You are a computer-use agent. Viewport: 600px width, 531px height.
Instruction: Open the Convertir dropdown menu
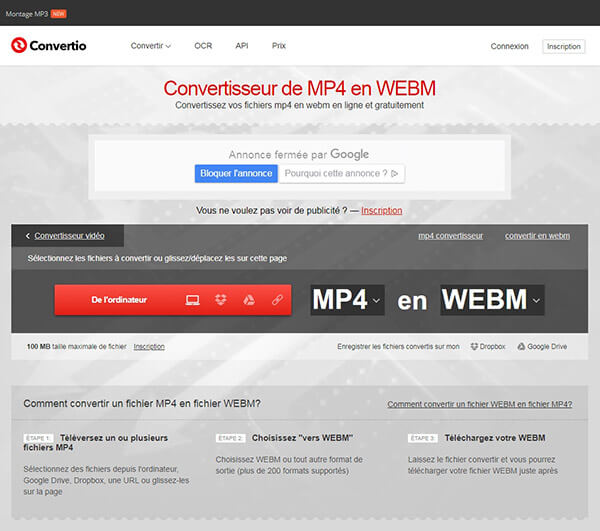point(150,46)
